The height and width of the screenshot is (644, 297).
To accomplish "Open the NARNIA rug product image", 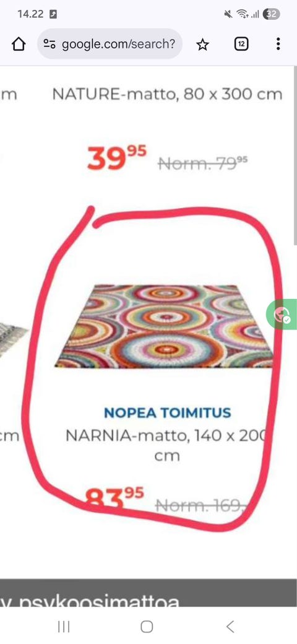I will 164,326.
